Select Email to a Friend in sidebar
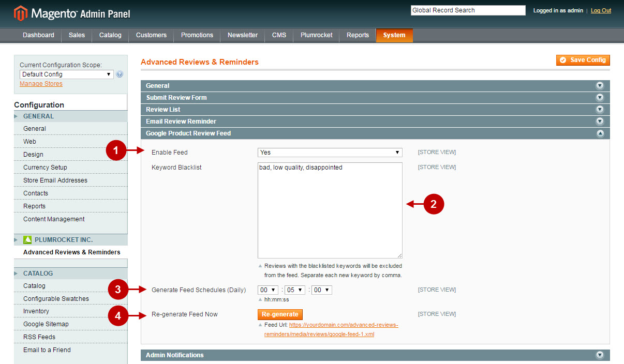Image resolution: width=624 pixels, height=364 pixels. click(x=47, y=350)
